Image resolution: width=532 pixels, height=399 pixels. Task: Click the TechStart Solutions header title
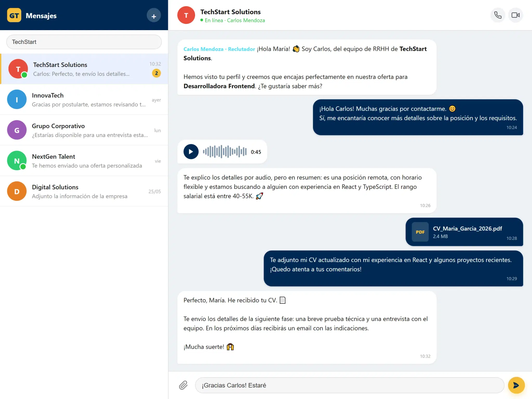230,12
